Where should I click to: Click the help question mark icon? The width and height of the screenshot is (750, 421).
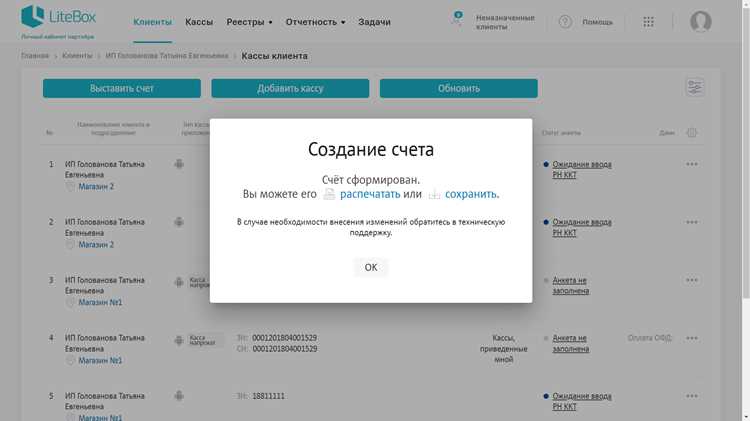[x=565, y=22]
